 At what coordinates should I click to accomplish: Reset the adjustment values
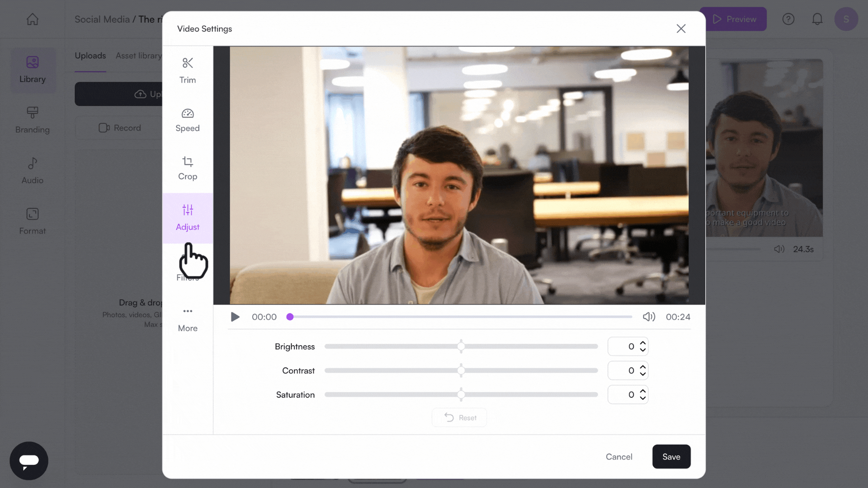(x=459, y=418)
